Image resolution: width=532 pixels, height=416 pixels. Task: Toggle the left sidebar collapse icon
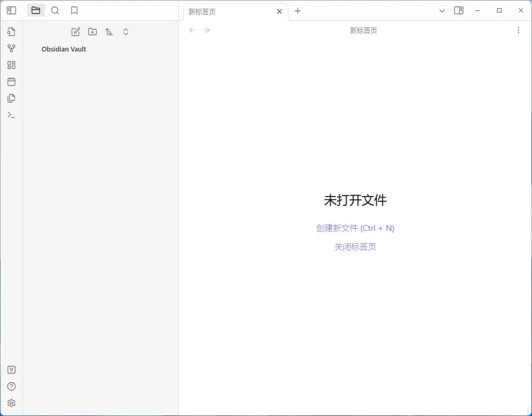click(11, 10)
